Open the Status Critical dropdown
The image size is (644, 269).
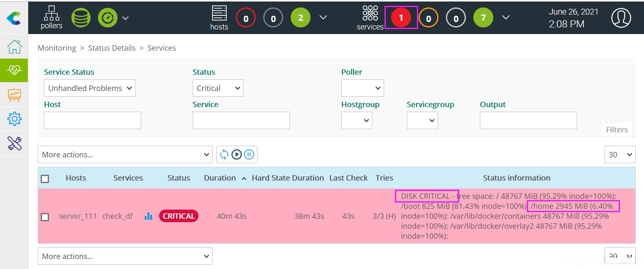(218, 88)
